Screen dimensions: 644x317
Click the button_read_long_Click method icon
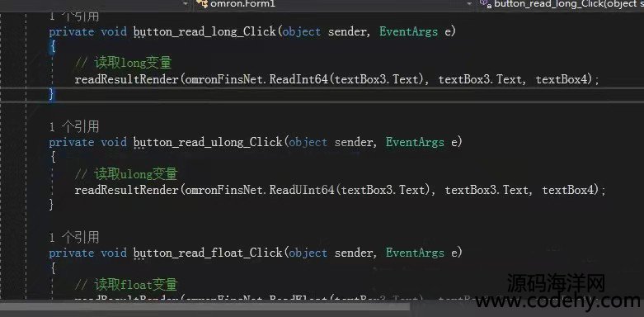pyautogui.click(x=486, y=3)
